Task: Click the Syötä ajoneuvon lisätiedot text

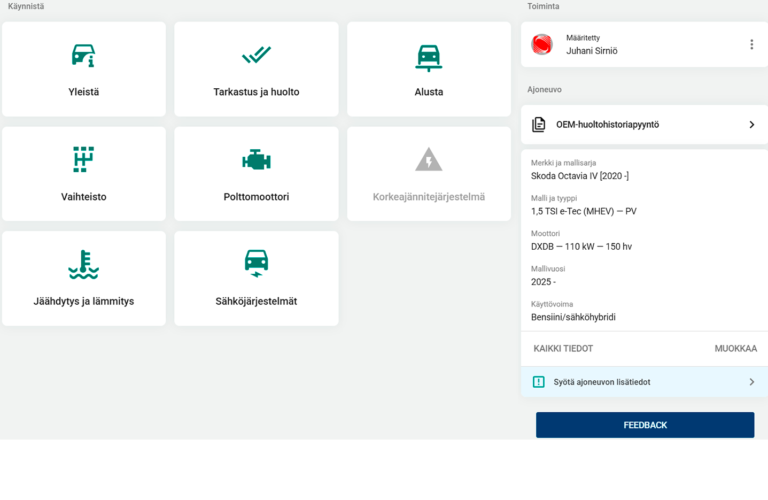Action: pos(602,382)
